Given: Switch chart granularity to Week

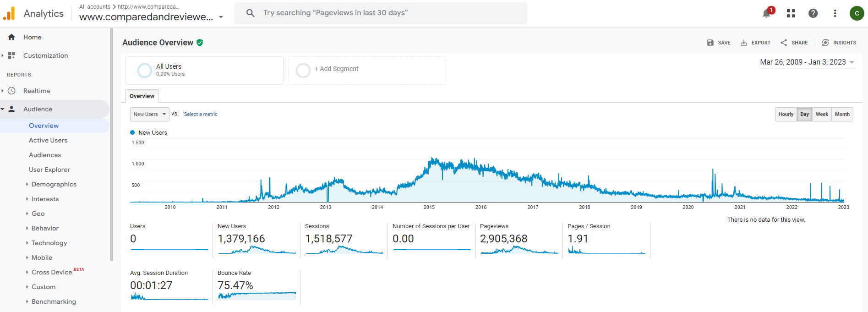Looking at the screenshot, I should coord(822,114).
